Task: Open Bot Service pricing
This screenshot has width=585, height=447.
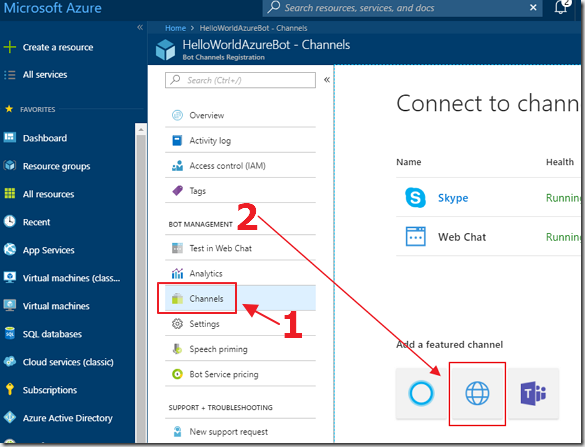Action: (x=240, y=374)
